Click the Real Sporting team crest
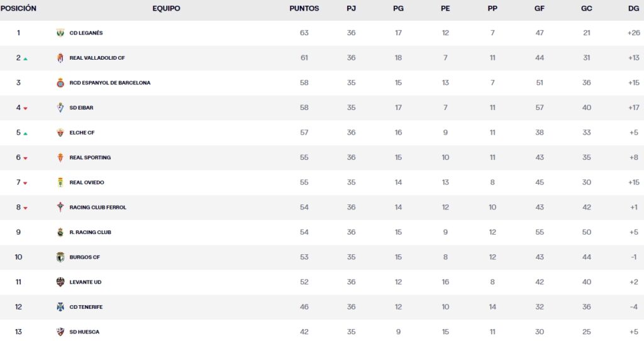Image resolution: width=644 pixels, height=341 pixels. (x=60, y=157)
